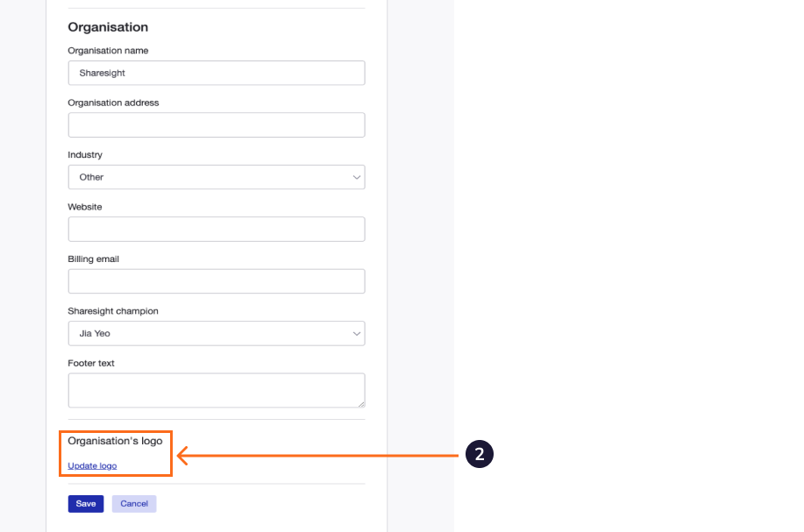
Task: Click the currently selected Industry value Other
Action: click(92, 177)
